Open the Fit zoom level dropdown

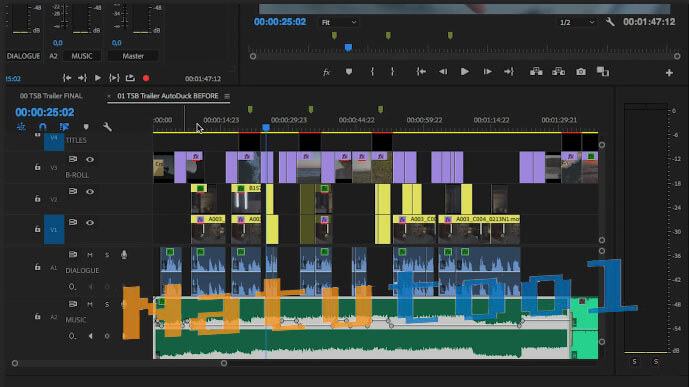point(339,22)
